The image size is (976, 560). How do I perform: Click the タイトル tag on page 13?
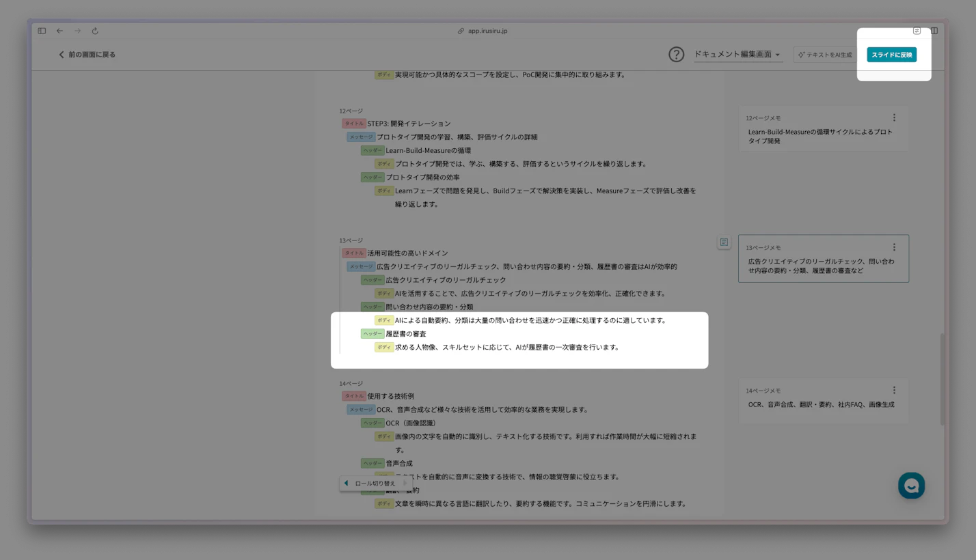click(x=354, y=253)
